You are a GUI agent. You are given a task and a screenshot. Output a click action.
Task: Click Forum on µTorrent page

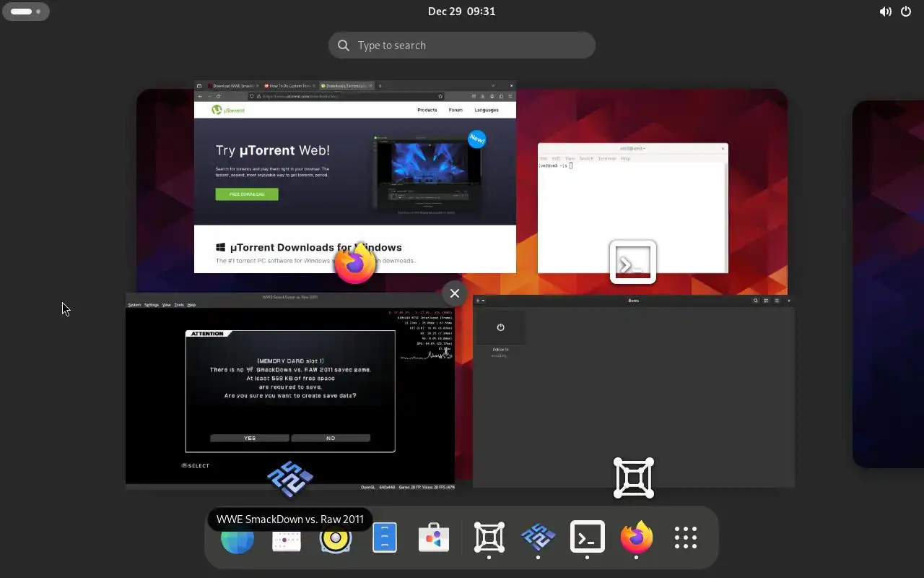(456, 110)
